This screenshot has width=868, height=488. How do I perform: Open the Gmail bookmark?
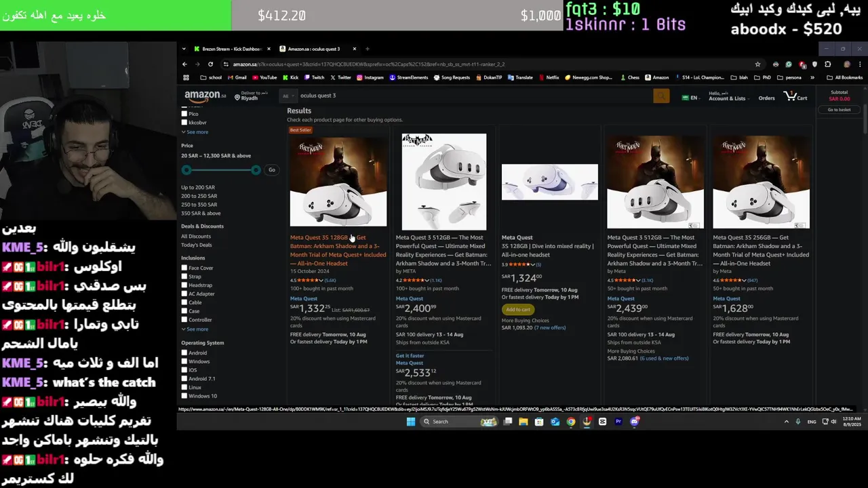click(237, 77)
